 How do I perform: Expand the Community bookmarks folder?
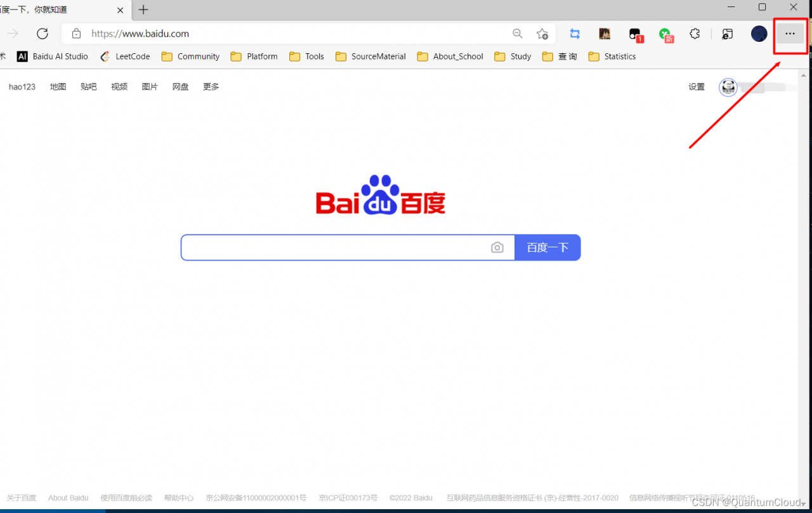[x=190, y=56]
